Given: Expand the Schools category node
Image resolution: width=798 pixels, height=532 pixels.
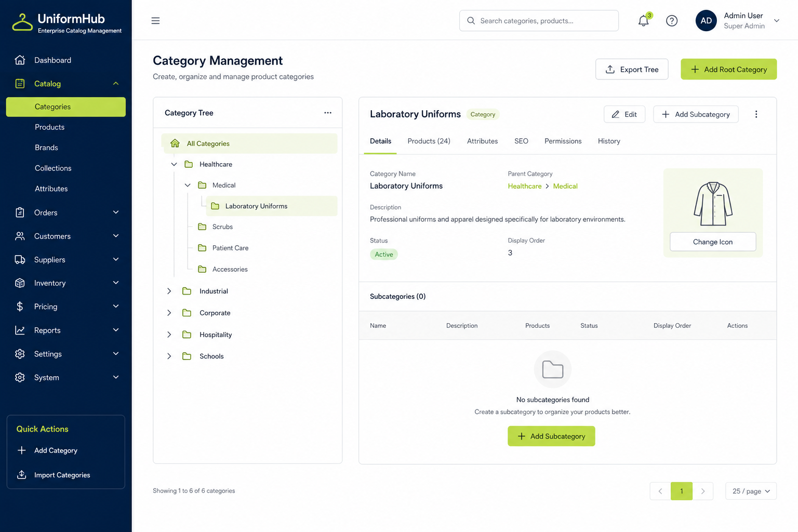Looking at the screenshot, I should [169, 356].
